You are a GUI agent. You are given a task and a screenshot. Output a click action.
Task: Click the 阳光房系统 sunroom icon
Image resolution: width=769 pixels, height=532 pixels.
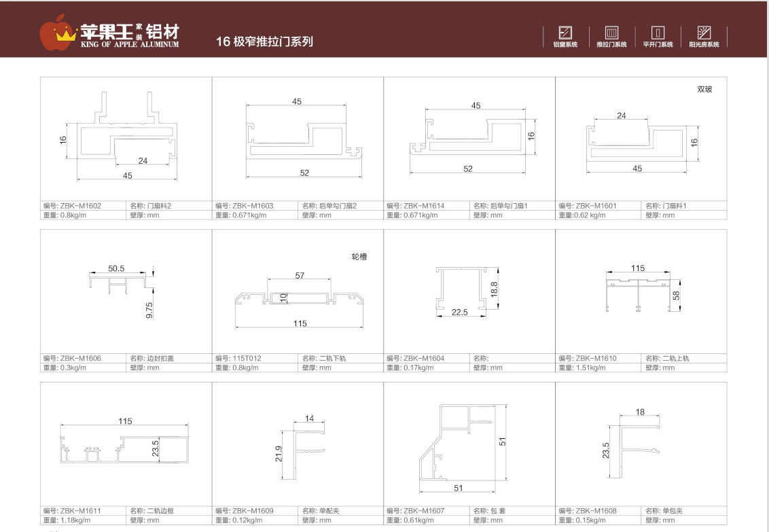pos(704,33)
